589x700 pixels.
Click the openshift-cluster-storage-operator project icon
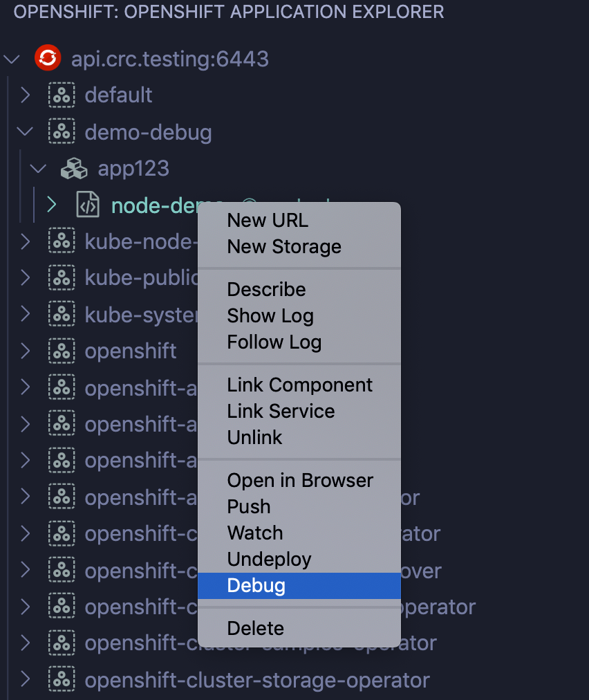(62, 680)
